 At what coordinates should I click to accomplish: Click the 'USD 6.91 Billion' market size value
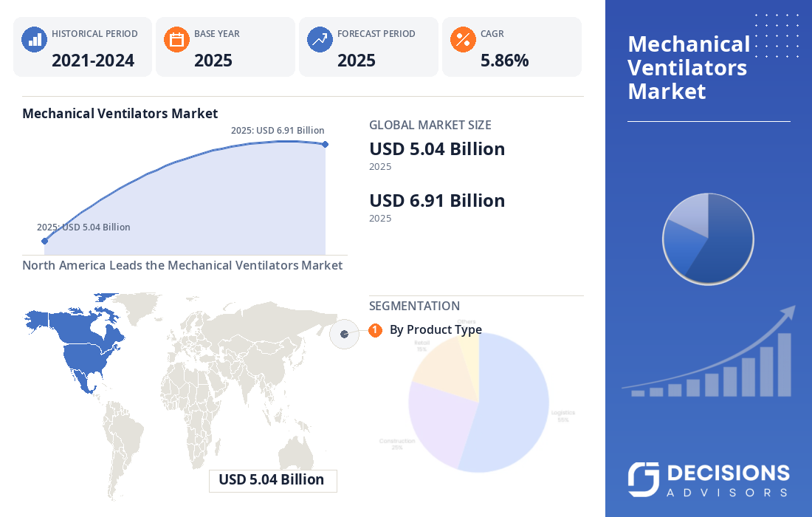437,200
